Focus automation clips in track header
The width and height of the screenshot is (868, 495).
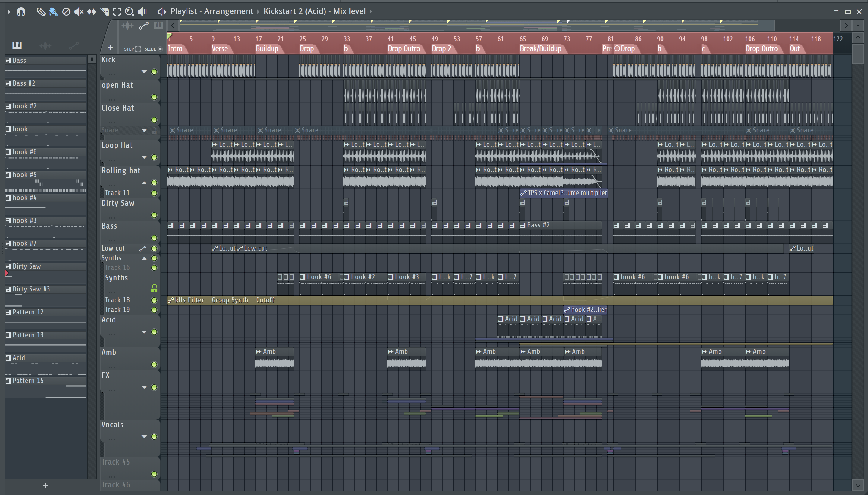click(143, 26)
